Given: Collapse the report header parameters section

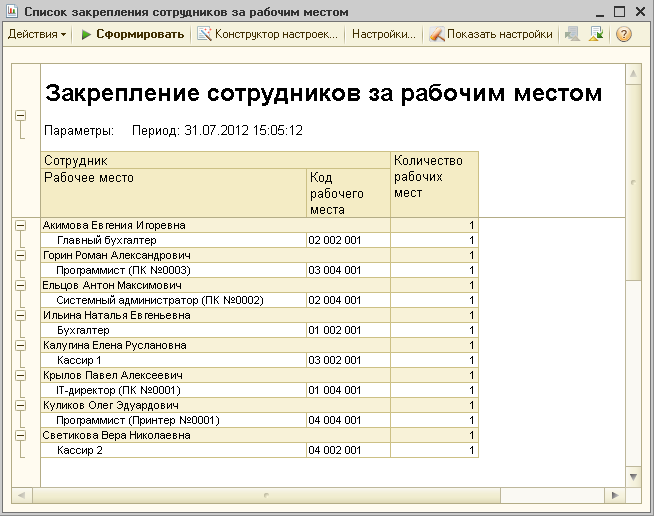Looking at the screenshot, I should click(20, 116).
